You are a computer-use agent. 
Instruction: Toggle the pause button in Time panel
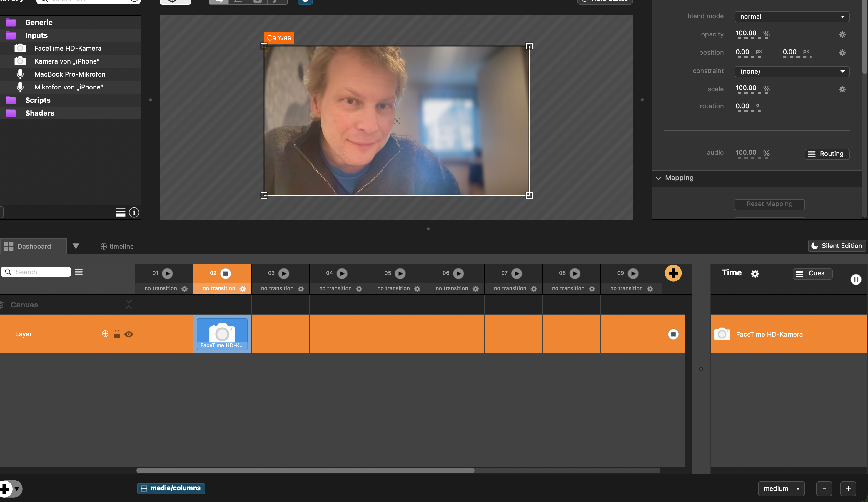(855, 279)
